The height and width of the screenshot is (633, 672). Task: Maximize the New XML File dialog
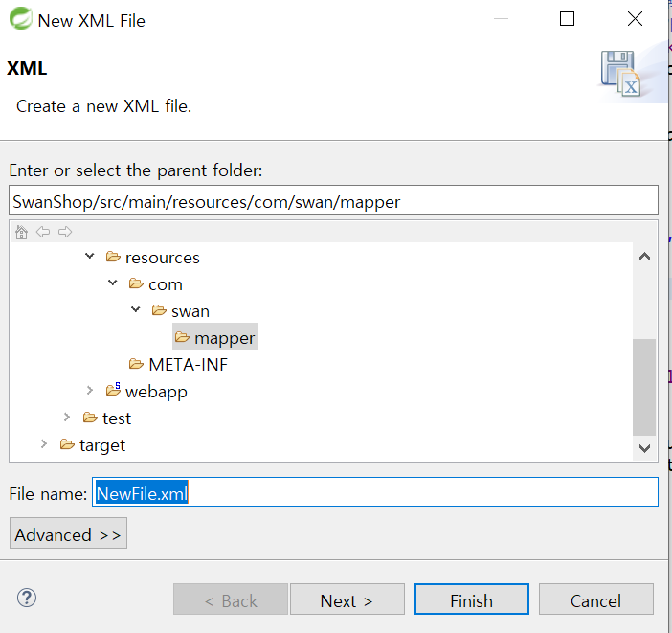click(567, 19)
